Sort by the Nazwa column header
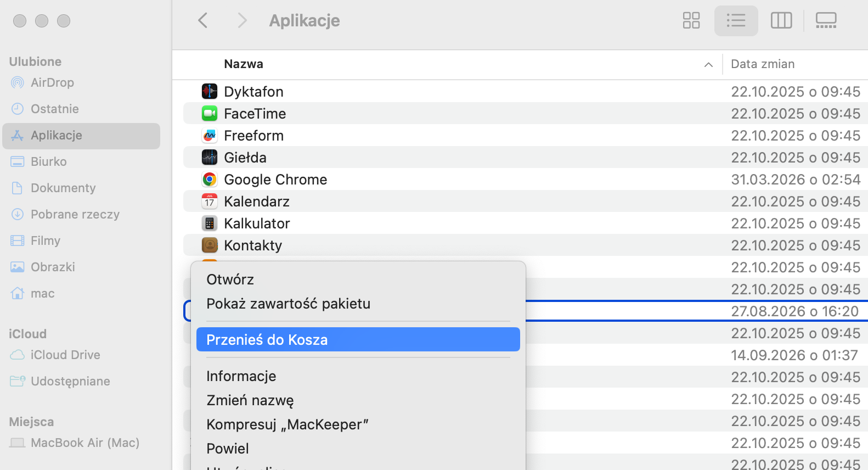Viewport: 868px width, 470px height. (x=244, y=64)
